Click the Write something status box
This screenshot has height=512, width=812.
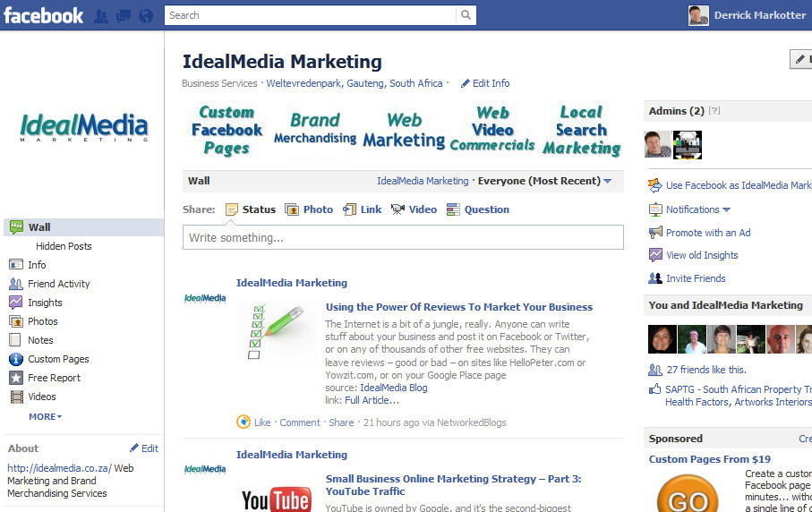coord(403,237)
